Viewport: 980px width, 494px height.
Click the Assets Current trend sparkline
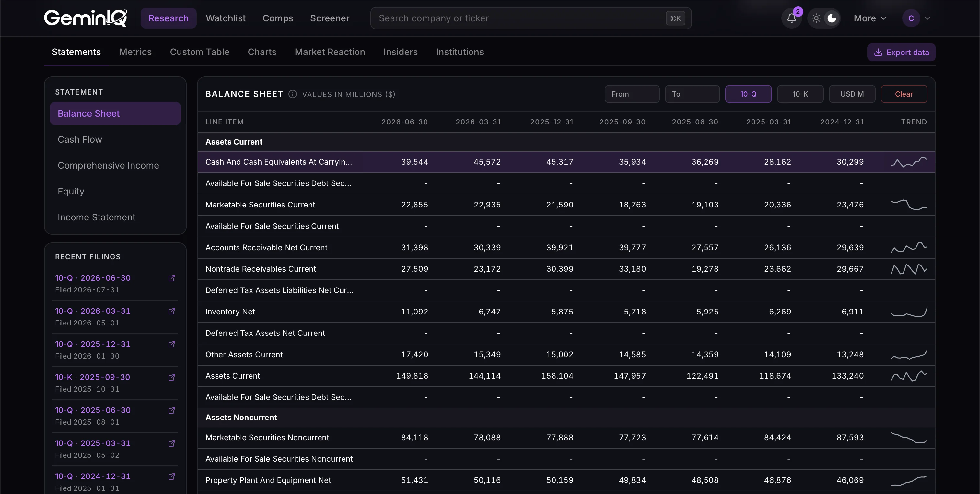(909, 376)
